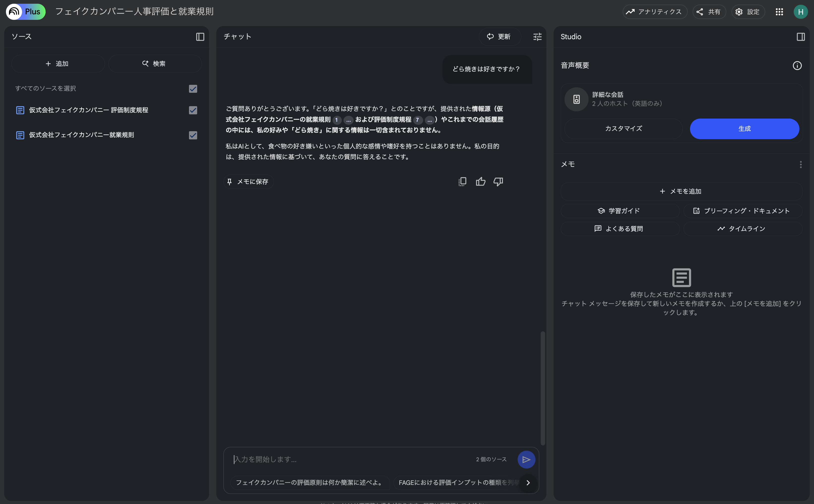This screenshot has width=814, height=504.
Task: Collapse the Studio panel
Action: (801, 37)
